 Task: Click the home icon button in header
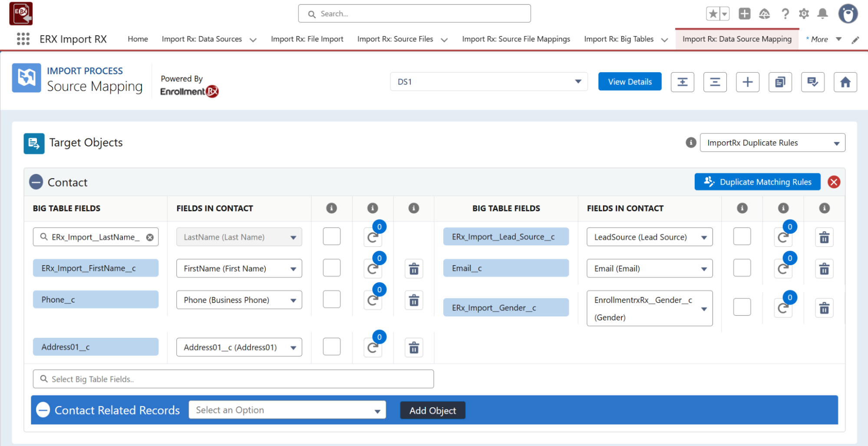845,82
